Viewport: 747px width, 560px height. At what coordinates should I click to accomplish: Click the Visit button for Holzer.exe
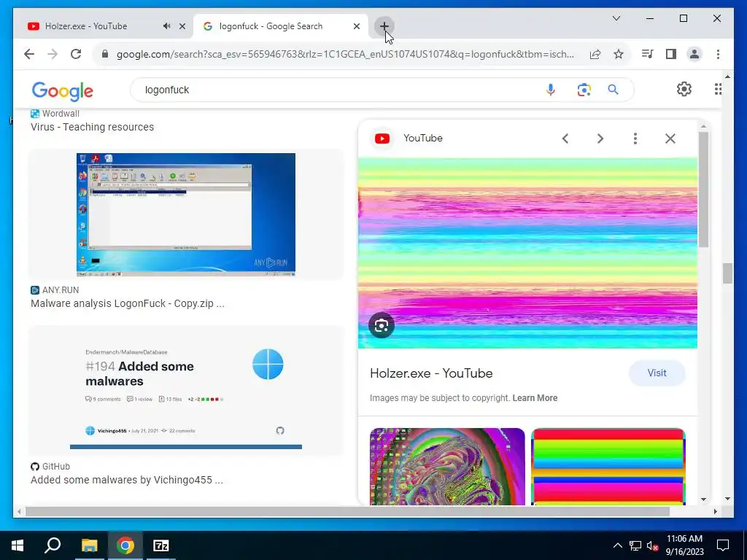[657, 373]
